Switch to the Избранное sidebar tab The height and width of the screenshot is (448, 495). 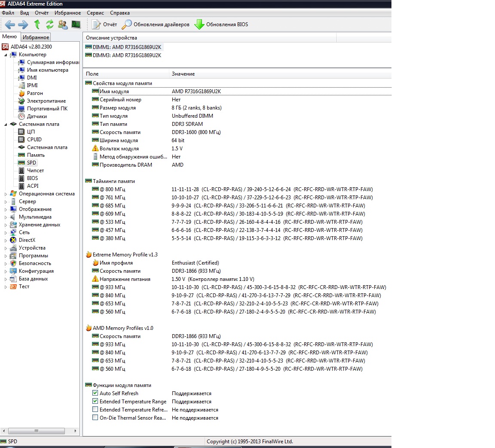coord(36,37)
